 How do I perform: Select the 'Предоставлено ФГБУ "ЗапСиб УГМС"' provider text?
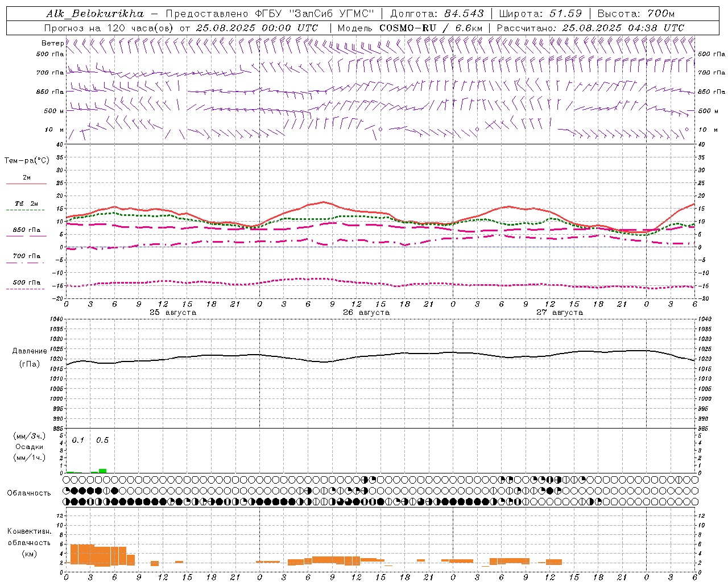270,14
